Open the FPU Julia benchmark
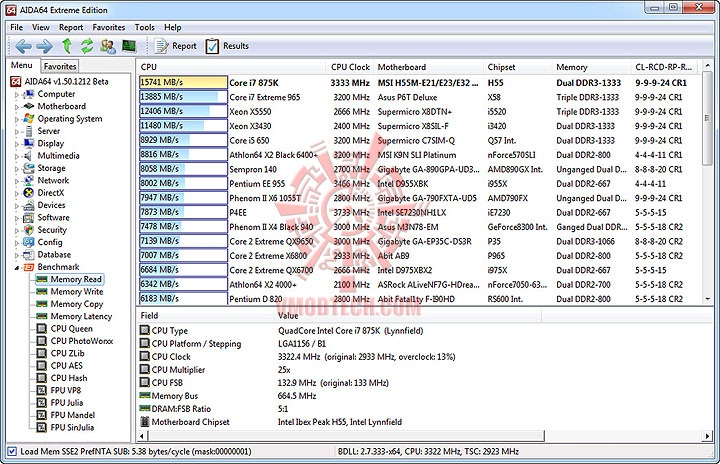The width and height of the screenshot is (720, 464). (x=67, y=403)
